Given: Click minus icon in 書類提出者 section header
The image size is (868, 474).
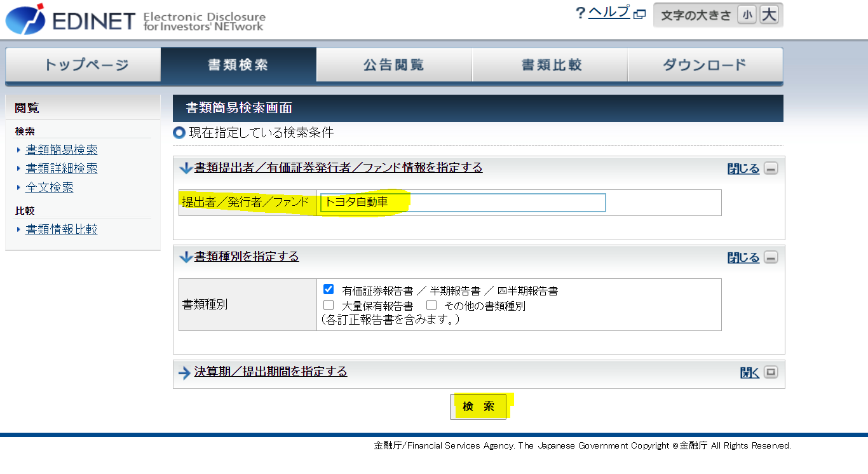Looking at the screenshot, I should point(771,168).
